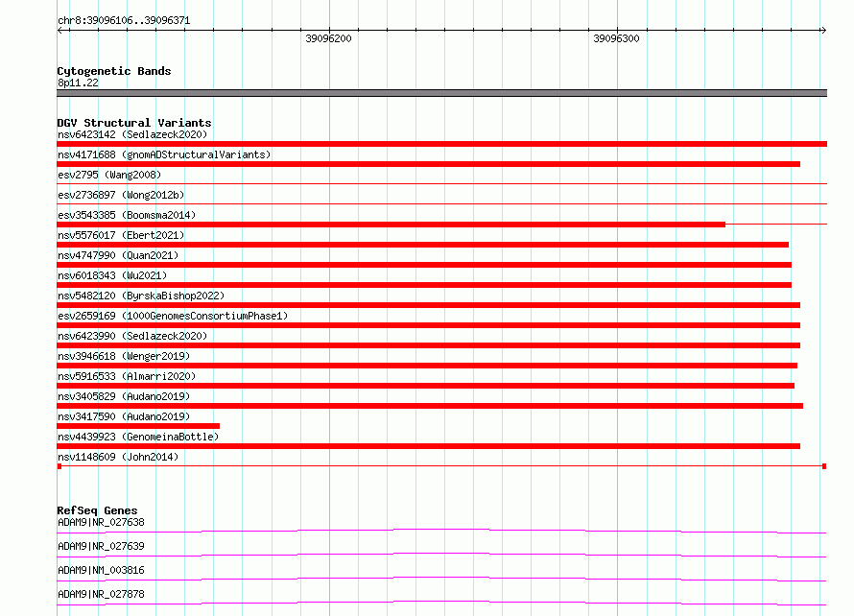854x616 pixels.
Task: Open variant esv2795 (Wang2008)
Action: 109,175
